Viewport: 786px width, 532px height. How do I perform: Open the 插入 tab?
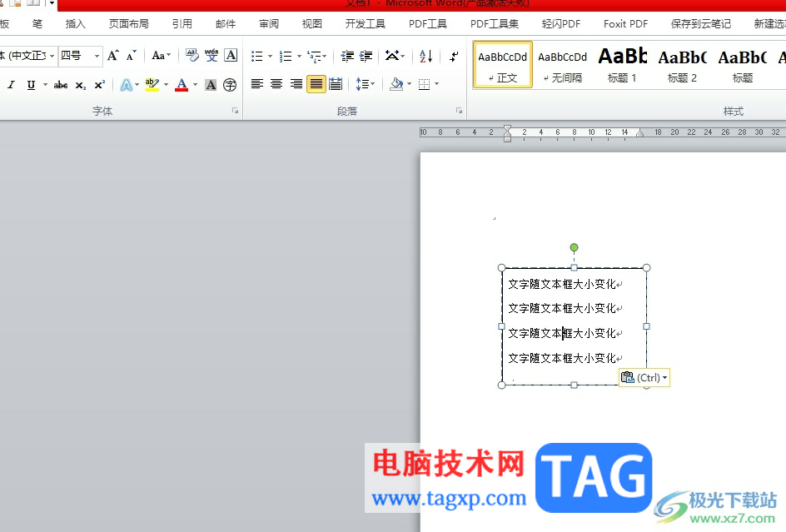tap(75, 23)
